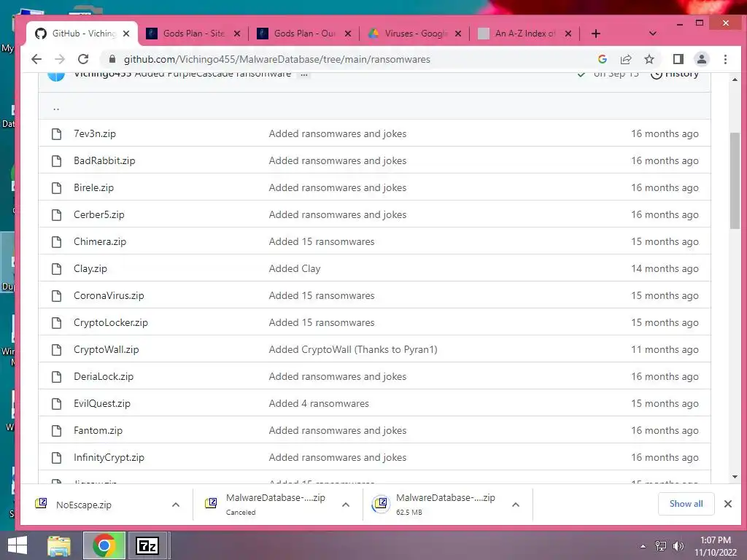The image size is (747, 560).
Task: Click the taskbar clock showing 1:07 PM
Action: click(715, 546)
